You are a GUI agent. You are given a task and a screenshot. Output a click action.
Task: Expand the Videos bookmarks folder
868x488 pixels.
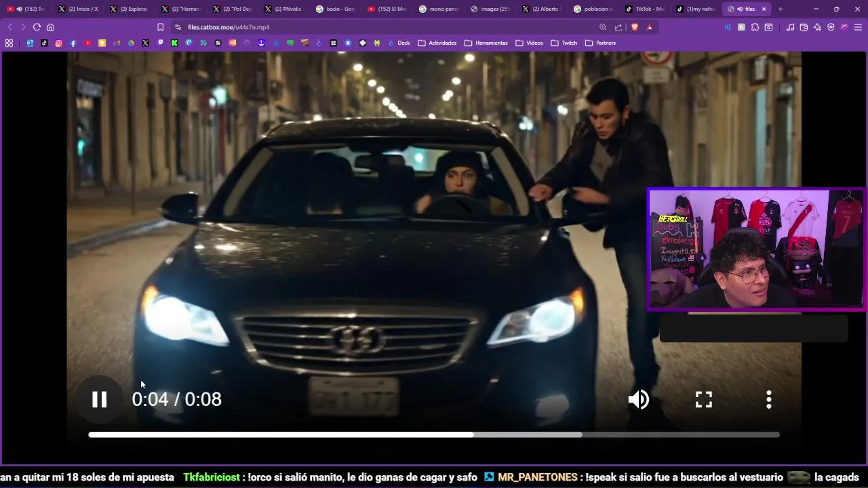pyautogui.click(x=530, y=43)
